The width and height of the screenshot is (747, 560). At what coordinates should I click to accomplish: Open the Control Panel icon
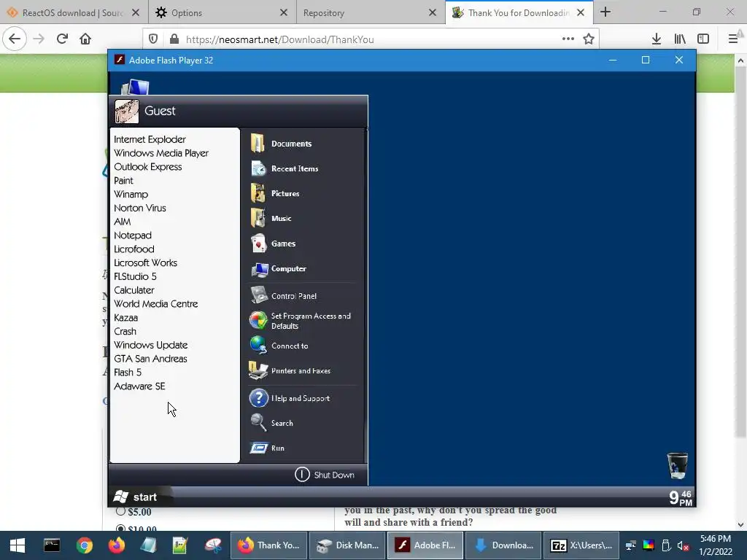(x=259, y=295)
